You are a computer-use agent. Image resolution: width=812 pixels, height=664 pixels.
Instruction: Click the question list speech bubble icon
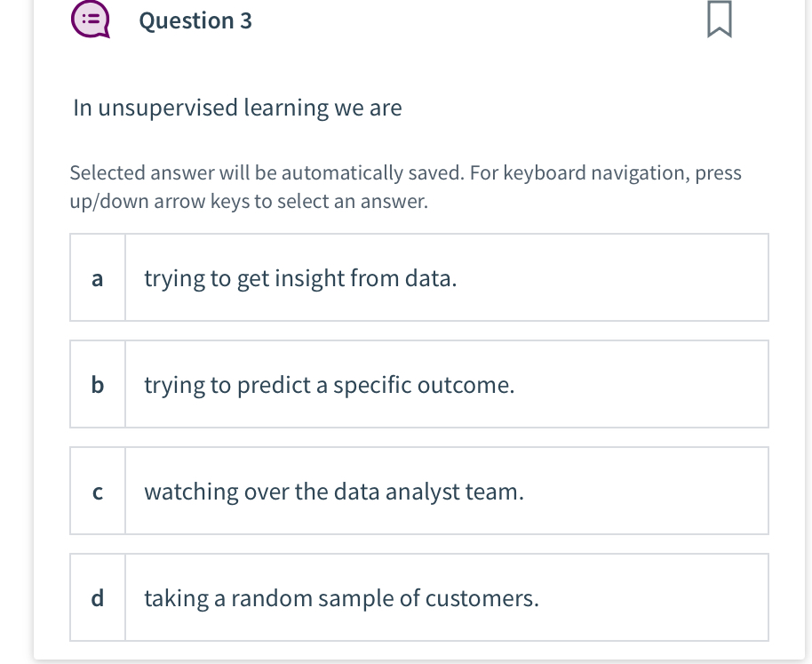pos(90,19)
